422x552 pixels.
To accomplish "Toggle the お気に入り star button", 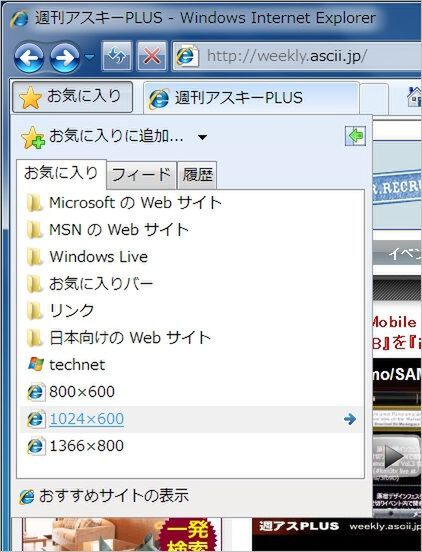I will pos(72,97).
